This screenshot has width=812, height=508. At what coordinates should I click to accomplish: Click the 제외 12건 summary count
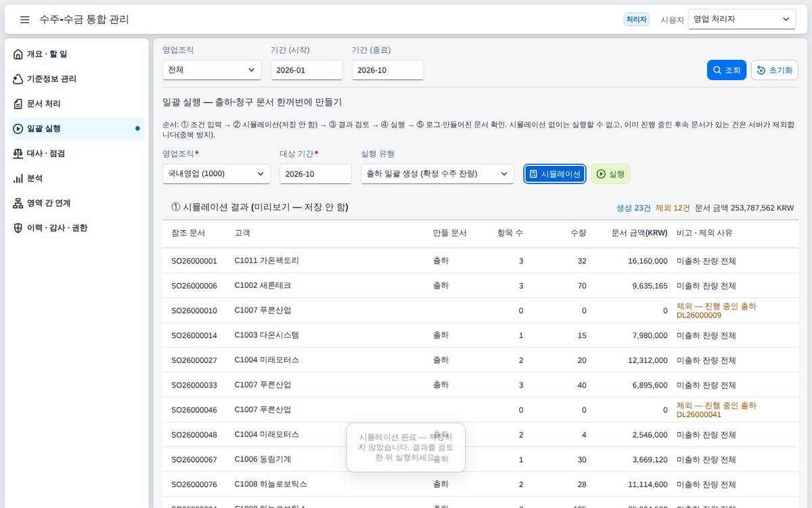point(673,208)
